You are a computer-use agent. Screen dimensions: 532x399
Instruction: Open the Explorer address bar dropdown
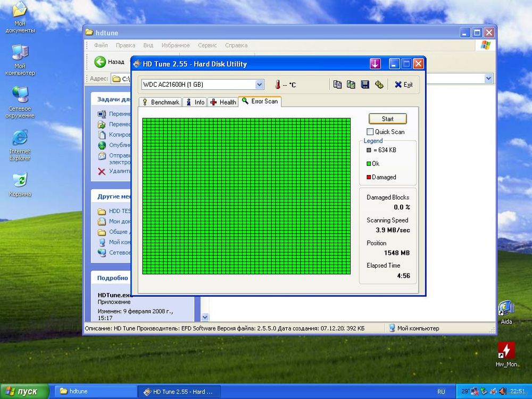click(x=488, y=79)
